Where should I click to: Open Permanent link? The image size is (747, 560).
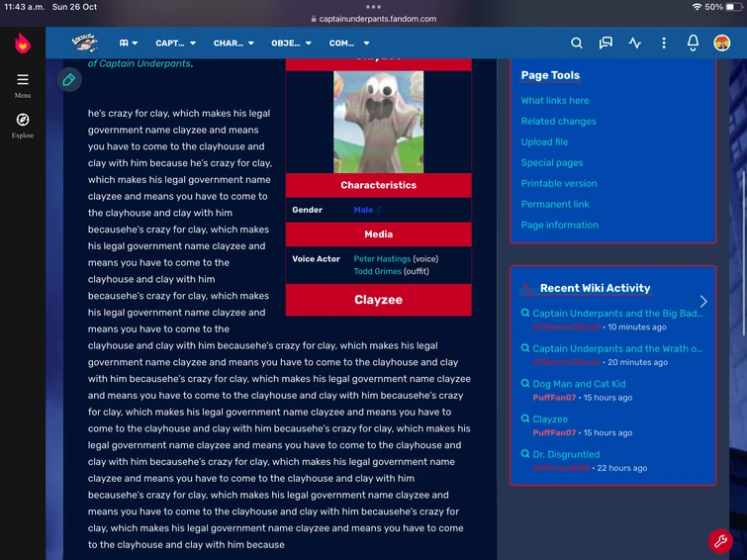(554, 204)
